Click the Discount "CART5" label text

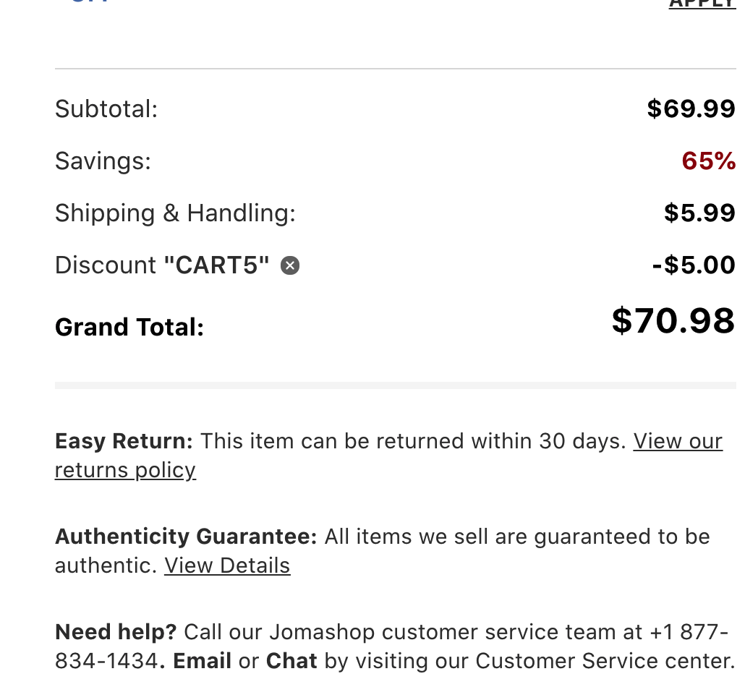point(162,265)
